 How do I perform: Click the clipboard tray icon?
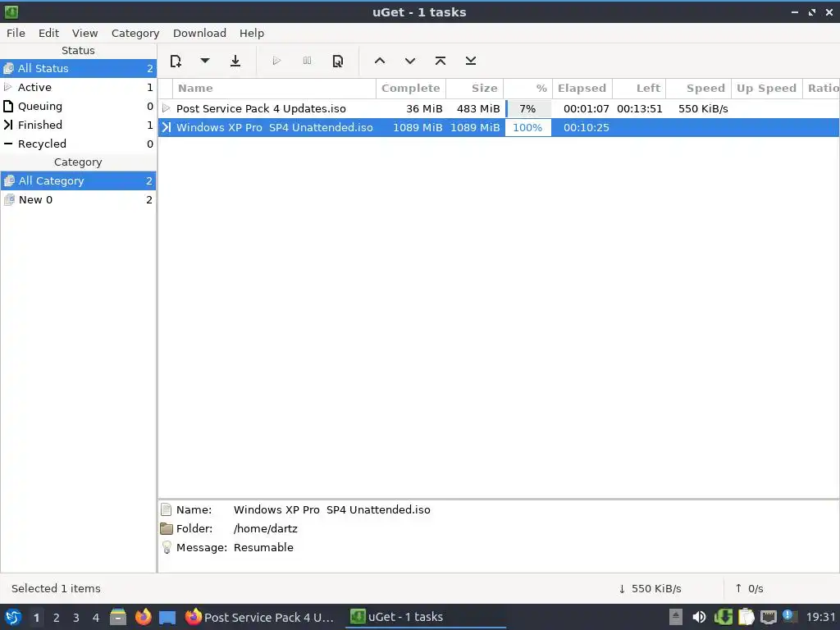pyautogui.click(x=746, y=617)
